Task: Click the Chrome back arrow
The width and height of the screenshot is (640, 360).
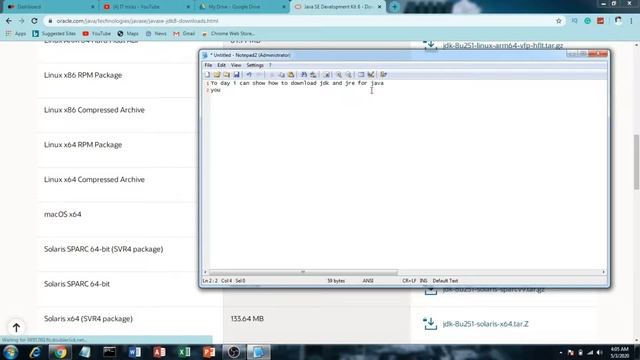Action: [x=9, y=21]
